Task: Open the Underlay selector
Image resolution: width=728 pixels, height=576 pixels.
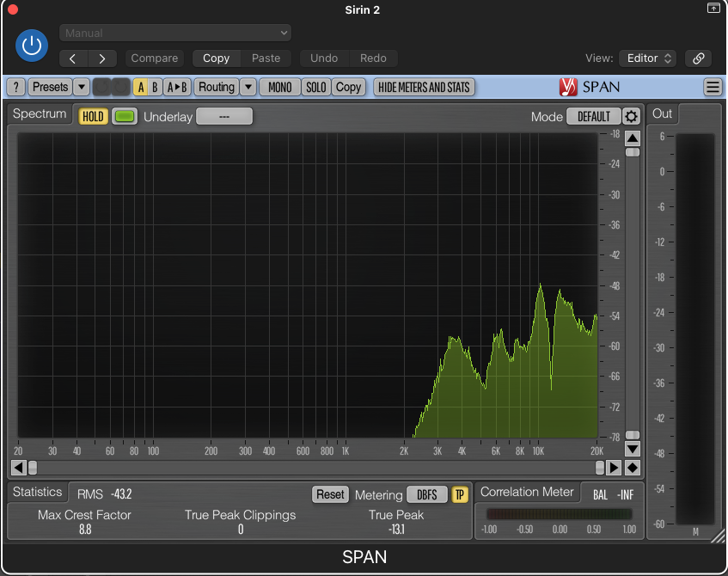Action: click(x=224, y=116)
